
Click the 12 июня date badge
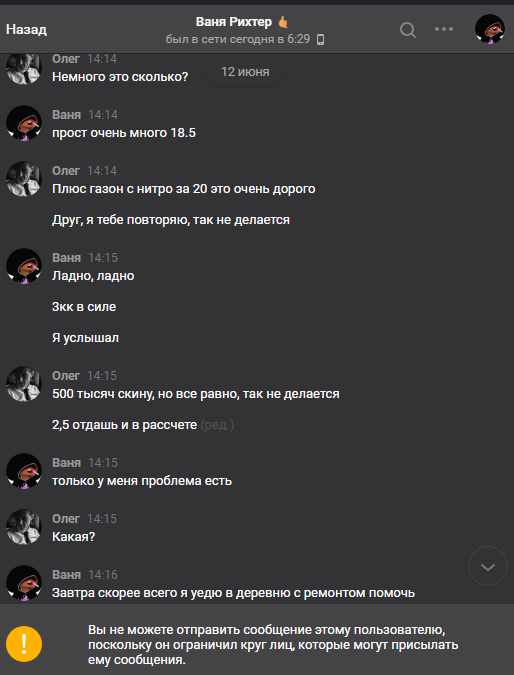[x=245, y=72]
